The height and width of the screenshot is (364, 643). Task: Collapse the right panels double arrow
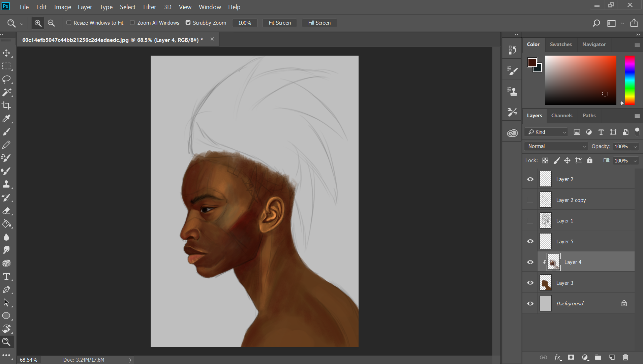638,35
